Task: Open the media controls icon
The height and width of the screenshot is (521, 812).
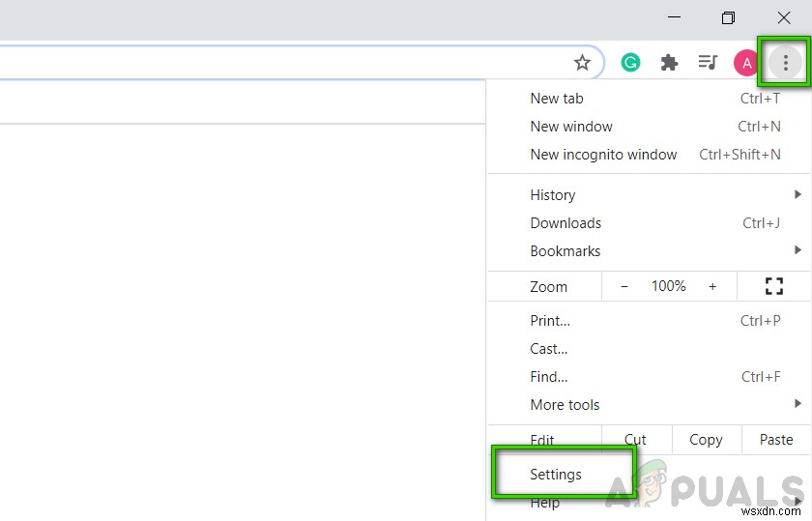Action: click(x=708, y=63)
